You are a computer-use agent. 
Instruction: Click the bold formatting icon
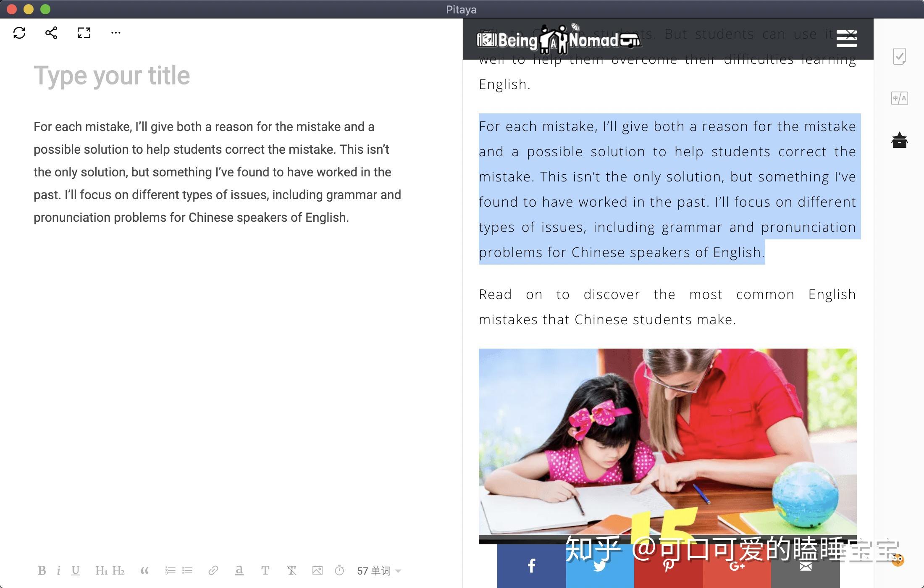point(41,570)
